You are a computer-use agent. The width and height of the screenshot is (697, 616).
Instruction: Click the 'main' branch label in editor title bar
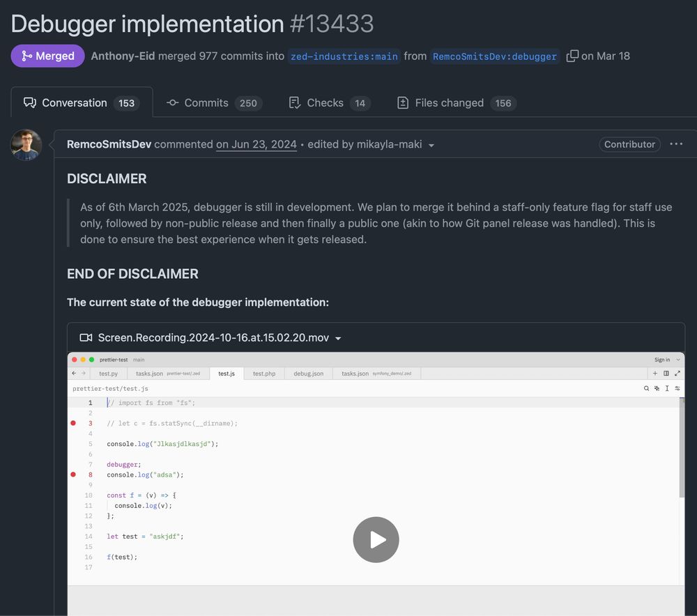[139, 360]
